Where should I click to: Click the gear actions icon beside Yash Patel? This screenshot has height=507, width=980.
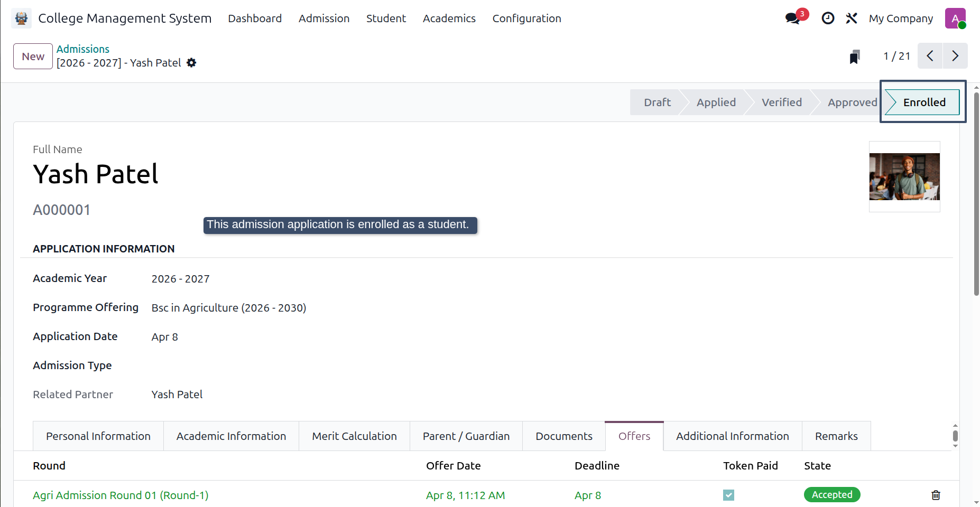[191, 63]
